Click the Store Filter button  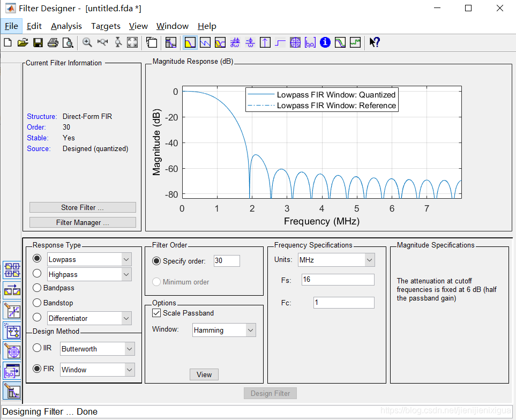pyautogui.click(x=83, y=207)
